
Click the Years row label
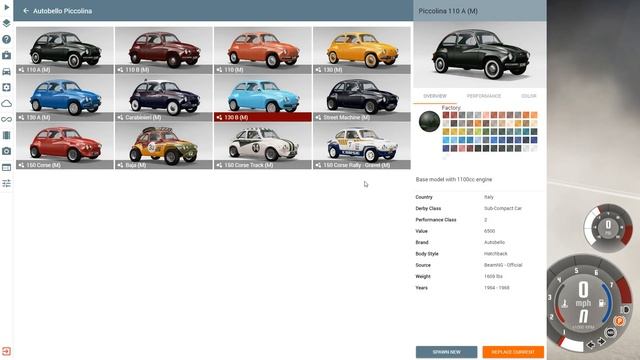coord(422,288)
